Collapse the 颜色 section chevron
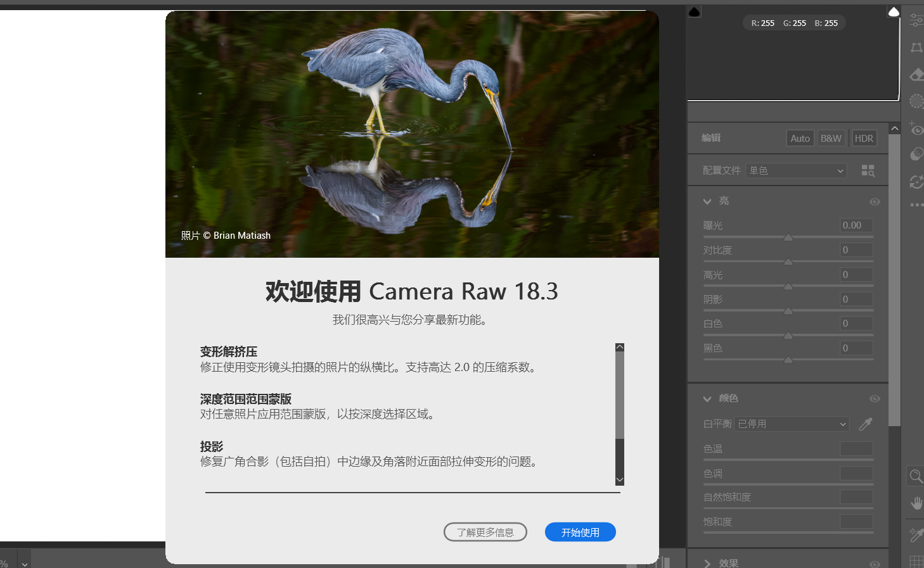This screenshot has width=924, height=568. pos(707,399)
